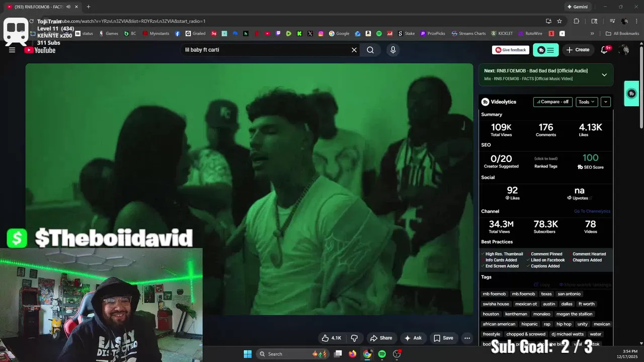Image resolution: width=644 pixels, height=362 pixels.
Task: Open Stake bookmark
Action: [407, 34]
